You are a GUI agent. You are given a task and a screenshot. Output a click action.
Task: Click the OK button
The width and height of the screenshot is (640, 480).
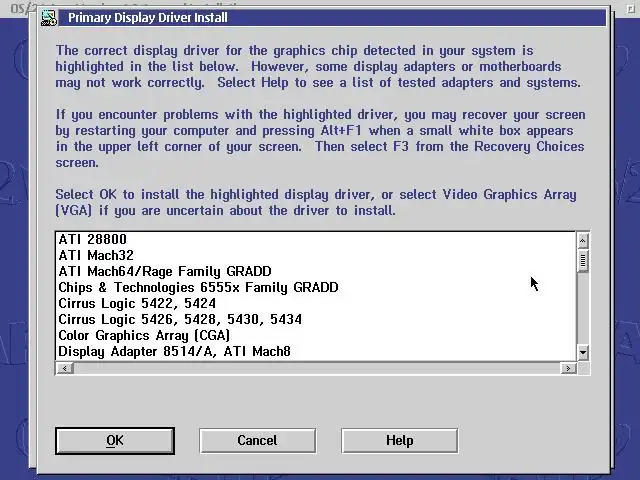[115, 441]
